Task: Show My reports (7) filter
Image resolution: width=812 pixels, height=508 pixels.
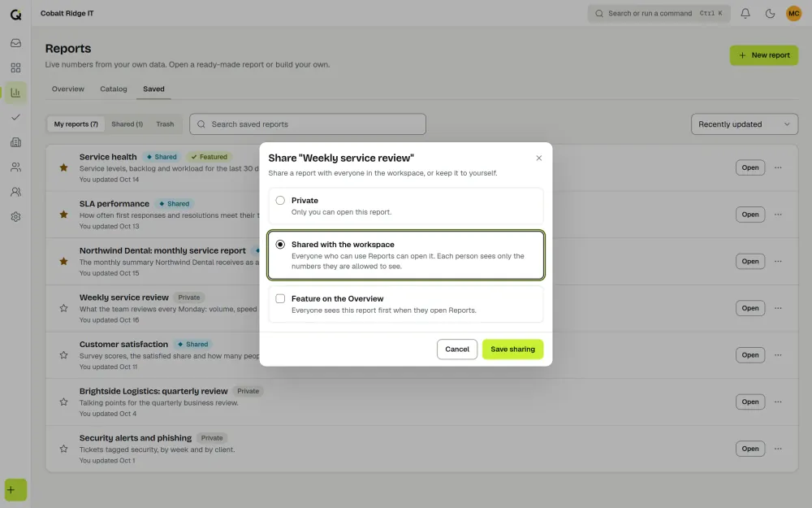Action: (76, 124)
